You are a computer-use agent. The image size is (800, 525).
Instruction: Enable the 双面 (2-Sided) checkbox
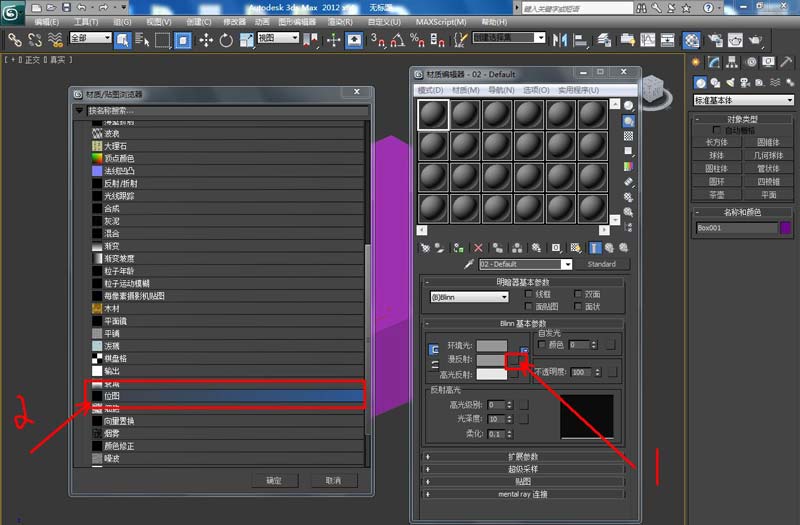point(577,294)
